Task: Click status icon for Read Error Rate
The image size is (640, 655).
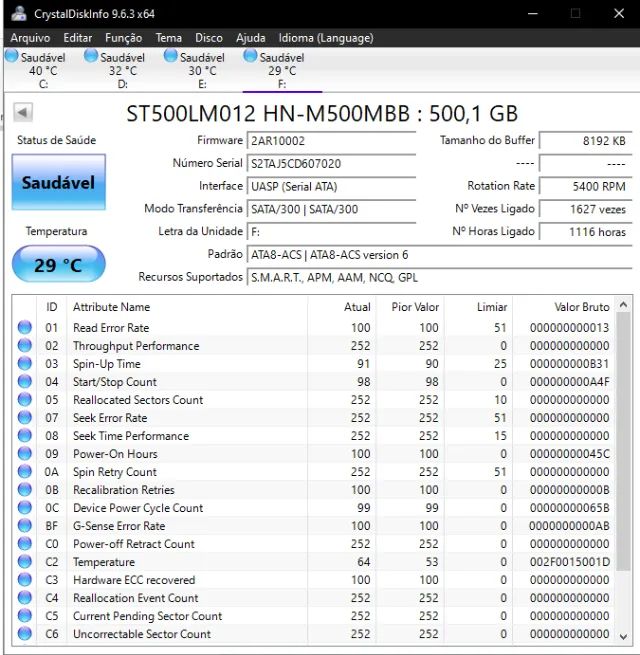Action: (25, 327)
